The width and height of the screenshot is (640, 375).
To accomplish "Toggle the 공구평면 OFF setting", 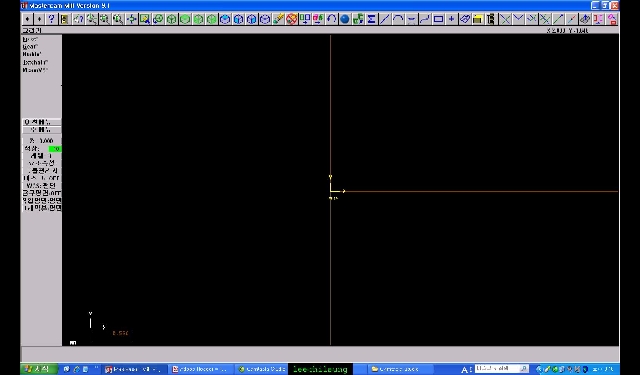I will tap(42, 193).
